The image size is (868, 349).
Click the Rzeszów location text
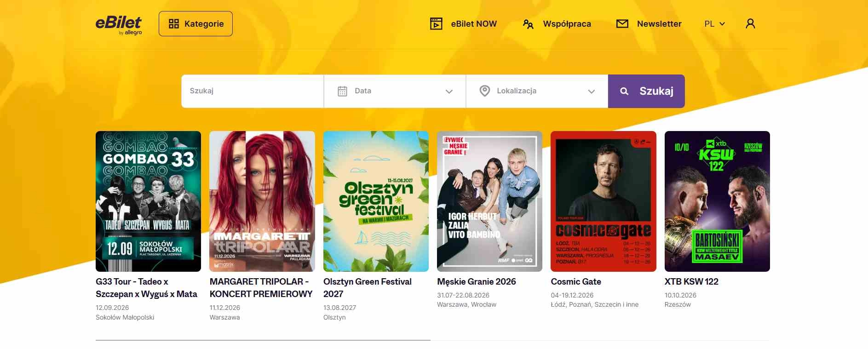pyautogui.click(x=678, y=304)
